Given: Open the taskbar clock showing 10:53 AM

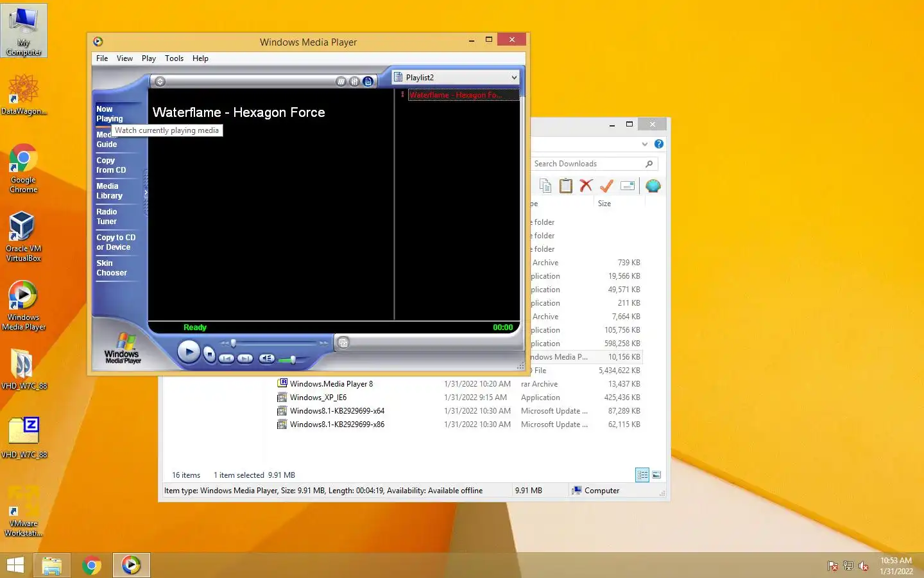Looking at the screenshot, I should [x=896, y=566].
